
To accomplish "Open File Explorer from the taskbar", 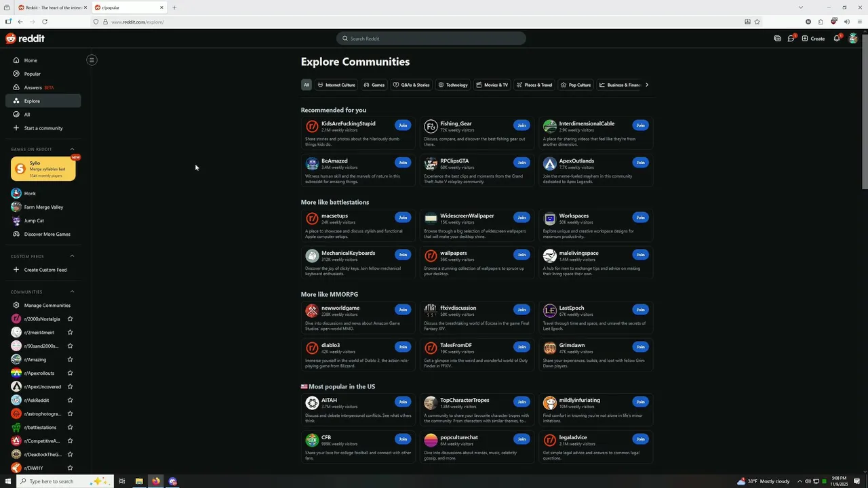I will pos(139,481).
